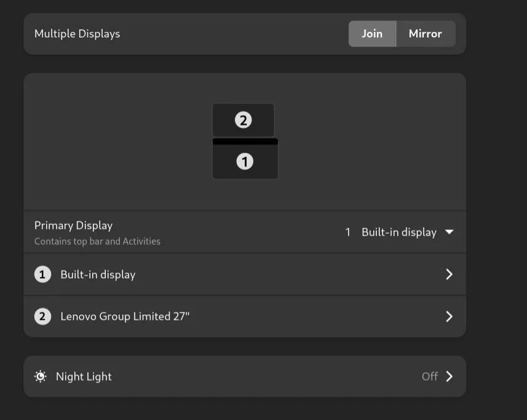Click the Multiple Displays label
This screenshot has width=527, height=420.
[77, 34]
